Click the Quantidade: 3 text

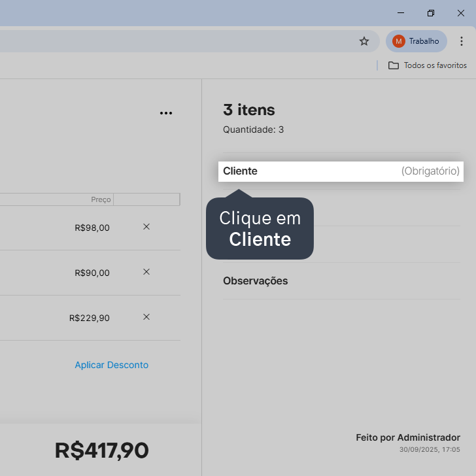coord(253,129)
